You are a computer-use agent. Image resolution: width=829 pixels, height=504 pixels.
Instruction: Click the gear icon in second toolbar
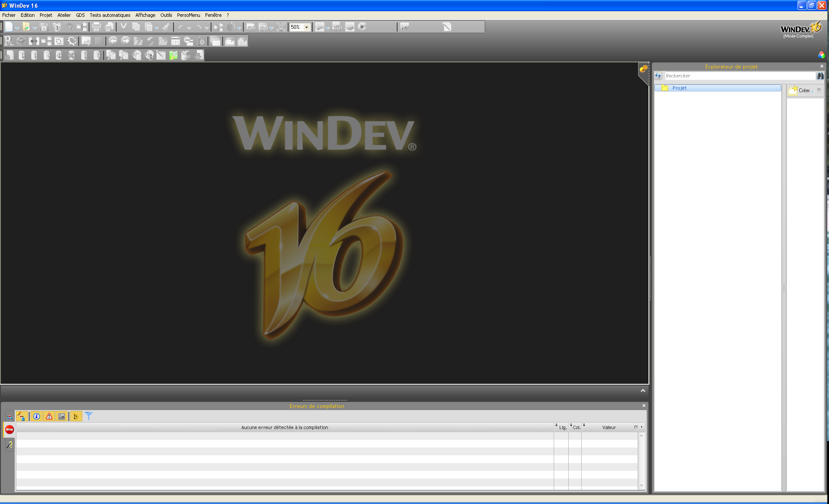pyautogui.click(x=72, y=41)
